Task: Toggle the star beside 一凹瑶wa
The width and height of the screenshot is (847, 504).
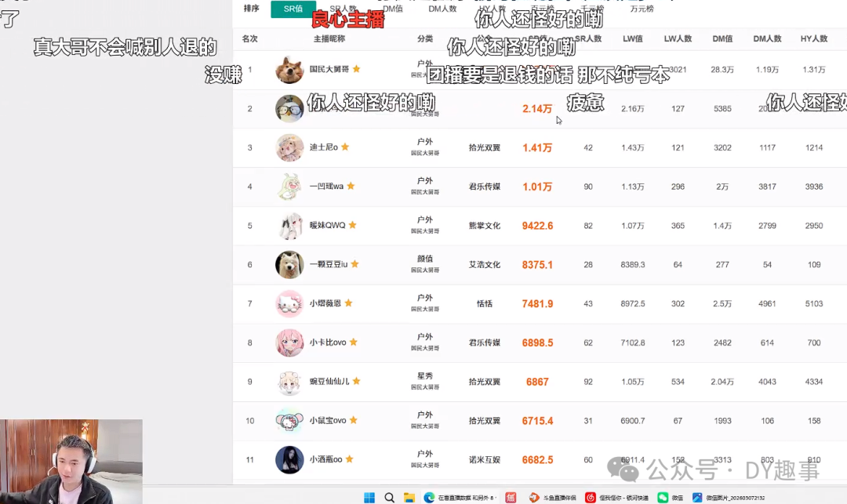Action: pos(351,187)
